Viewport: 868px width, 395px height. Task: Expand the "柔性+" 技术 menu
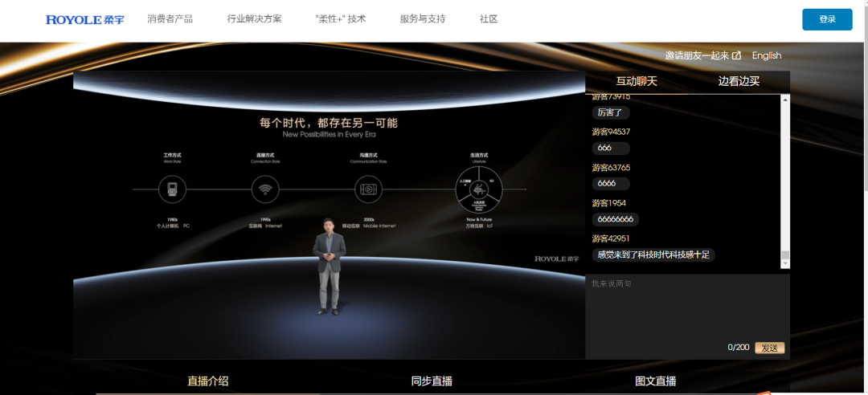pyautogui.click(x=341, y=19)
